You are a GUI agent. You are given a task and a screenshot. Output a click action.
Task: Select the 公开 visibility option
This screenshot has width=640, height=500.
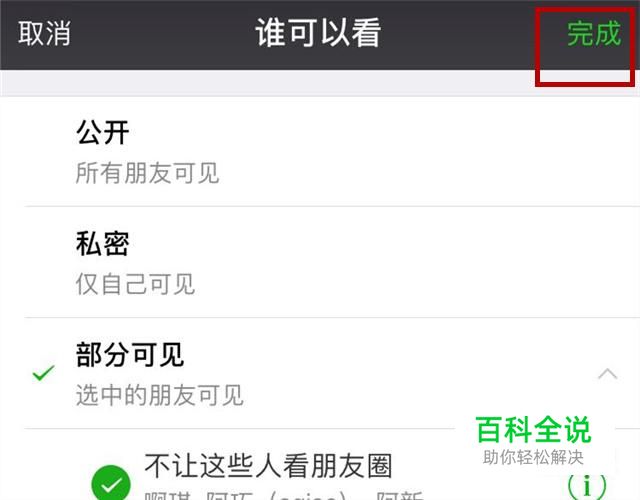(x=320, y=151)
